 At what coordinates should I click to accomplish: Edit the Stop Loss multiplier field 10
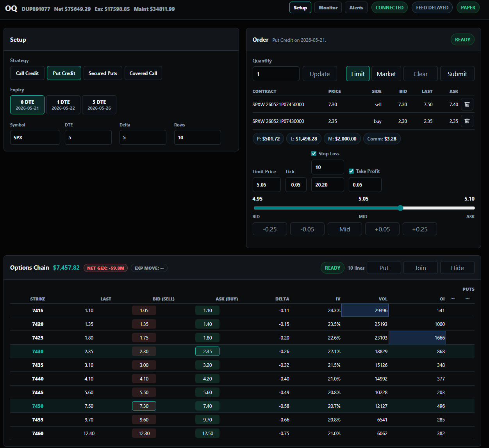[x=328, y=167]
